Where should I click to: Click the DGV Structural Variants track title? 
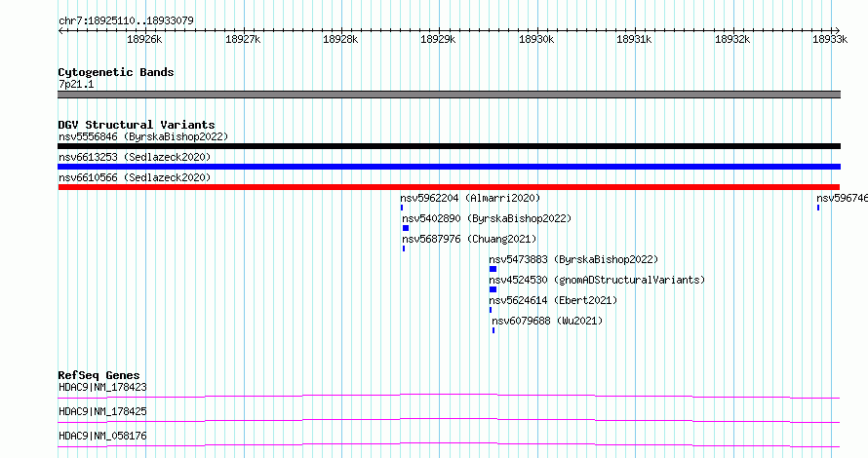tap(137, 125)
